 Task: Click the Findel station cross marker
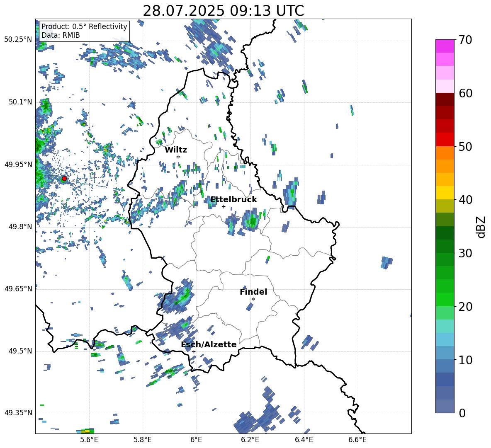click(253, 299)
